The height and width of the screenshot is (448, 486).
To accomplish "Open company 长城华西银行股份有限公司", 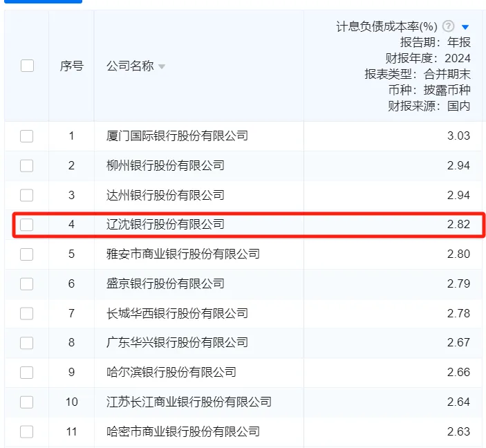I will (x=177, y=313).
